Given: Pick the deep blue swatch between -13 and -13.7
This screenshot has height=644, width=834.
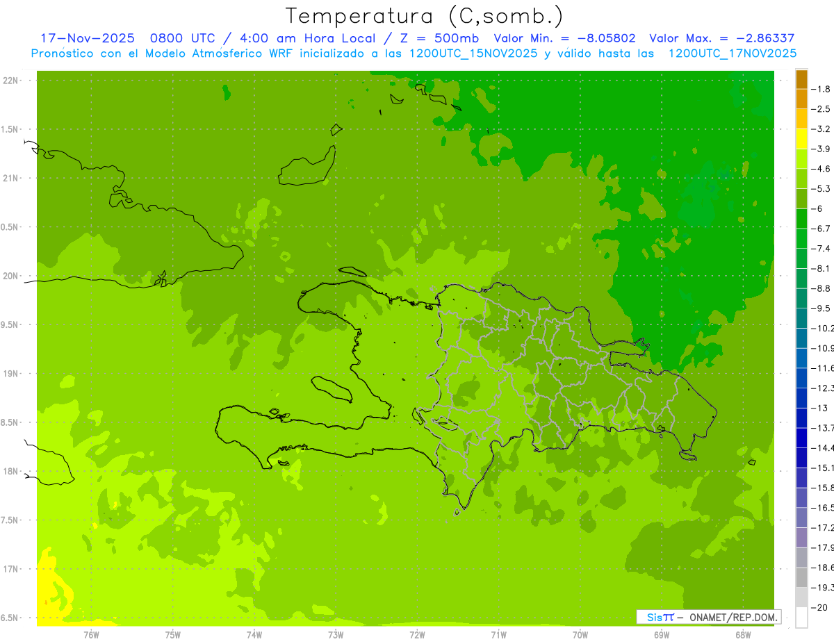Looking at the screenshot, I should tap(801, 418).
